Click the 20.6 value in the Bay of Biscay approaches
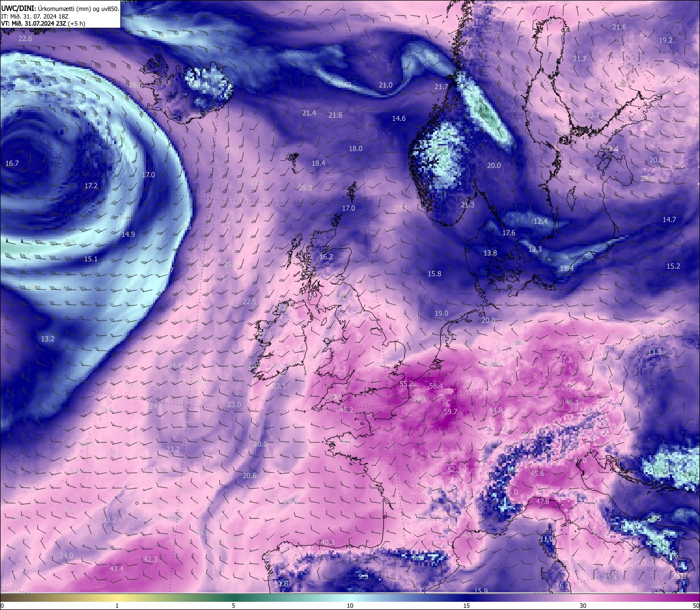The width and height of the screenshot is (700, 610). pyautogui.click(x=249, y=476)
